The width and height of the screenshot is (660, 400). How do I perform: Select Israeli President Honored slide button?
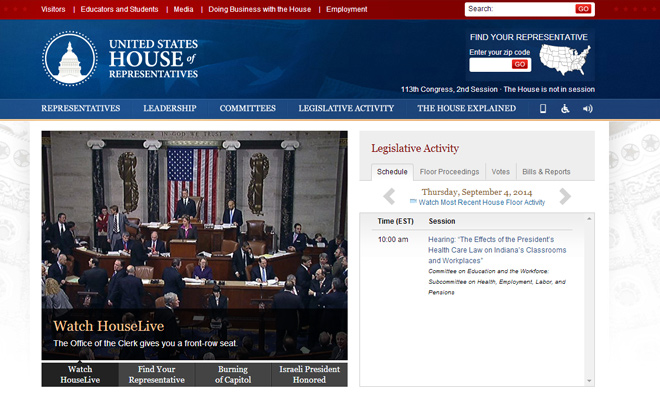coord(309,374)
